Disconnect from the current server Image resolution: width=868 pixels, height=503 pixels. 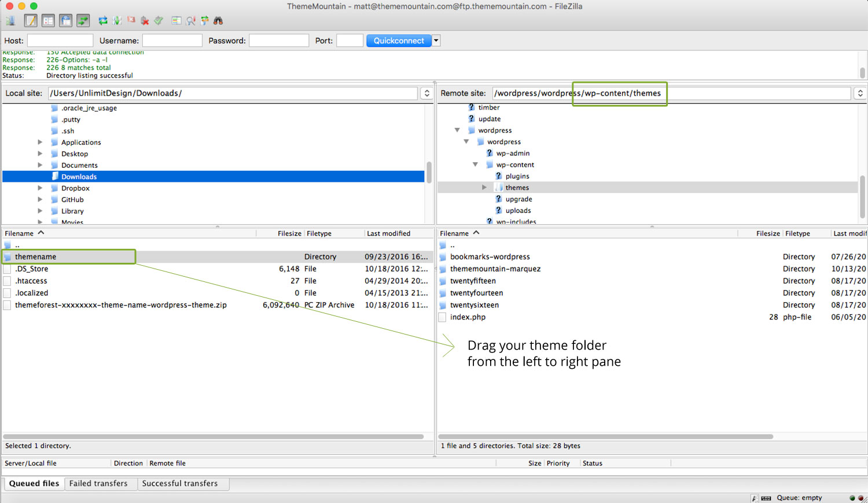point(145,21)
